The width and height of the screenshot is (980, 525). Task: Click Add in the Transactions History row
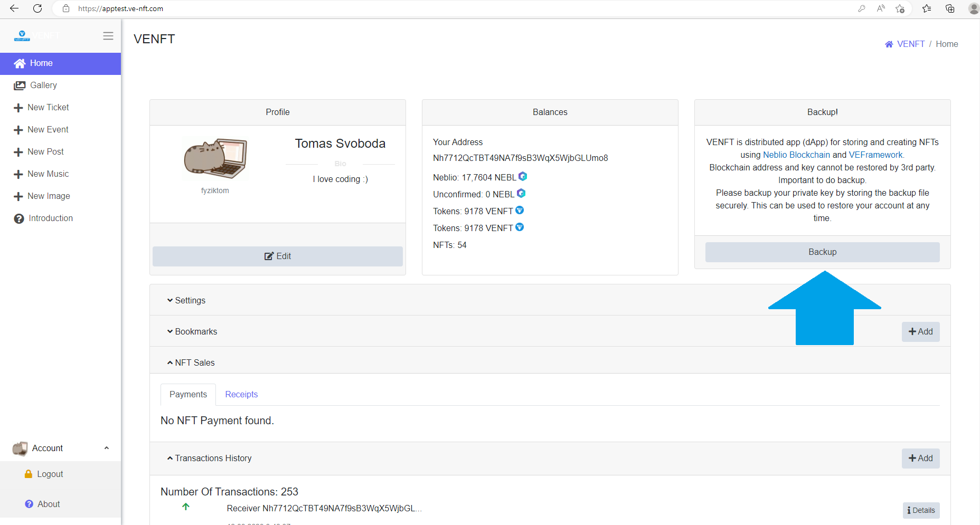(920, 459)
